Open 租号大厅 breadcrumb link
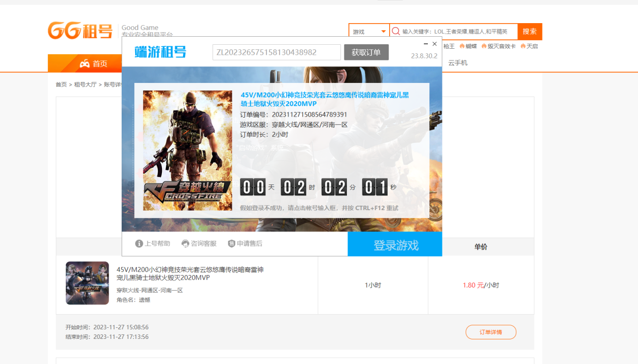The height and width of the screenshot is (364, 638). 85,84
